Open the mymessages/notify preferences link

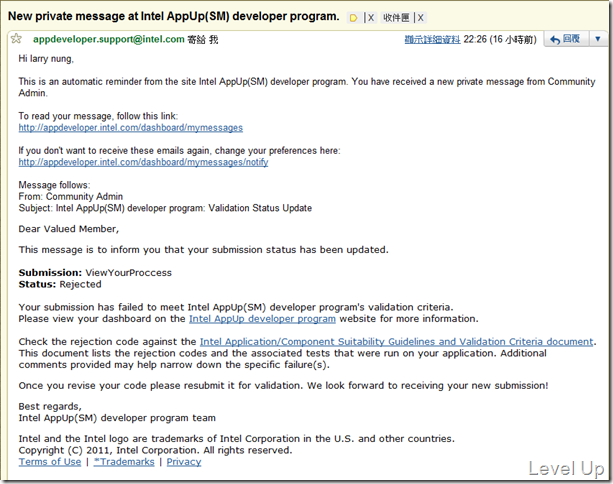point(143,162)
